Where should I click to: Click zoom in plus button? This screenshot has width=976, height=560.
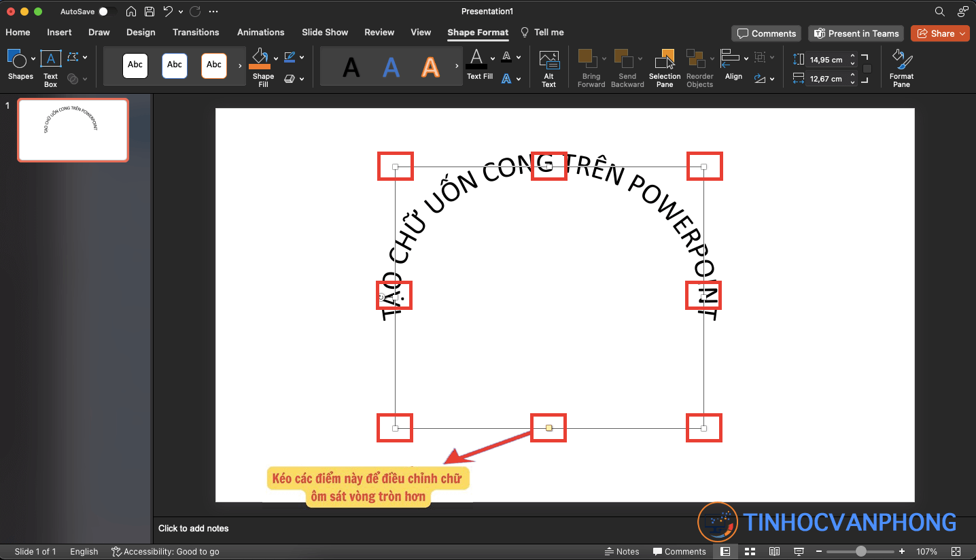[902, 551]
